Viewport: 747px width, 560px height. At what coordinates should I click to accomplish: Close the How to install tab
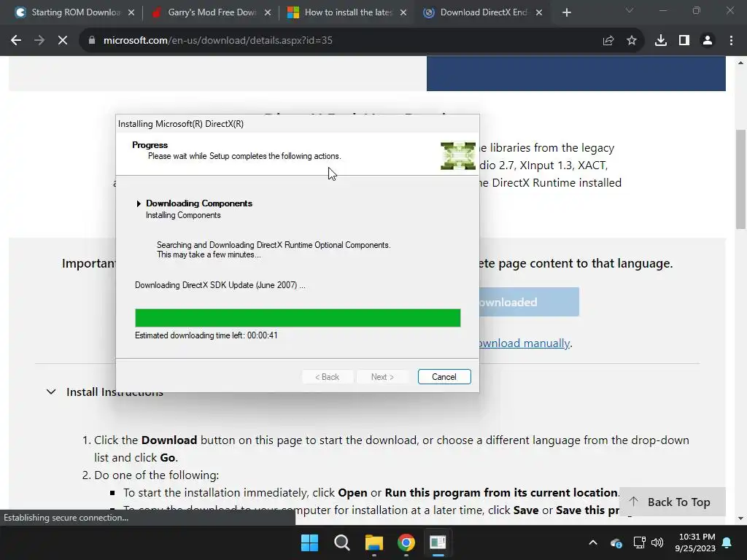403,13
